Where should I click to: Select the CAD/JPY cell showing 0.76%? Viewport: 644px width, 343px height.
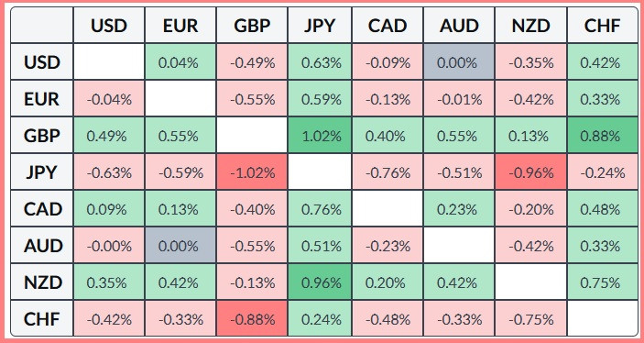[320, 209]
